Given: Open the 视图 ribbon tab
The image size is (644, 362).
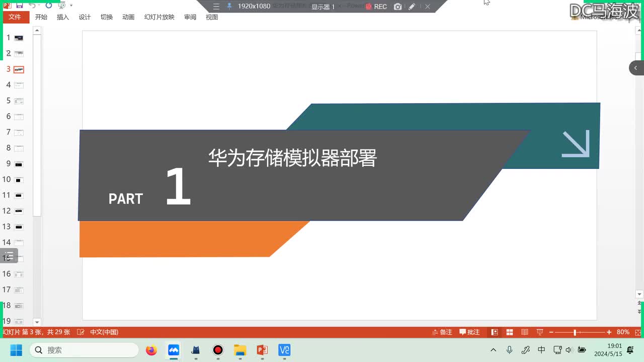Looking at the screenshot, I should point(212,17).
